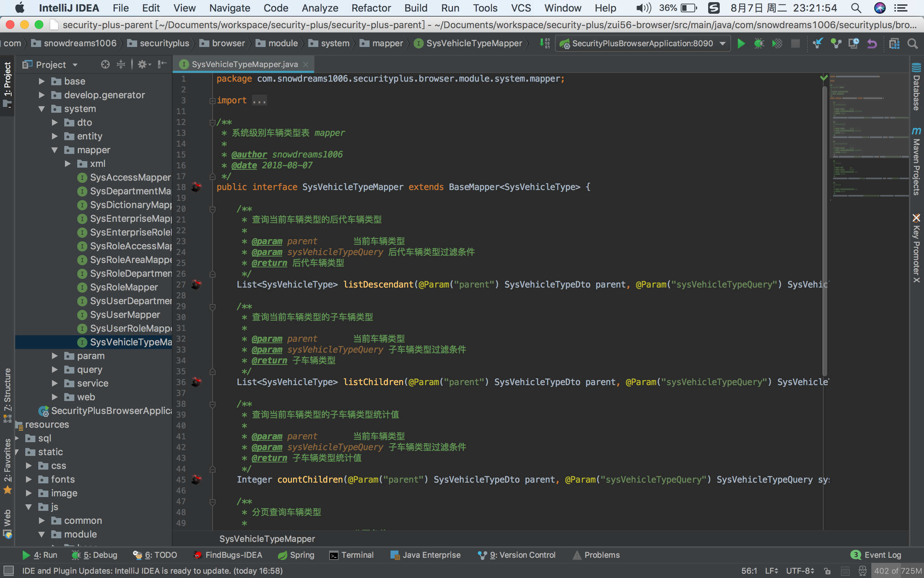The height and width of the screenshot is (578, 924).
Task: Collapse all icon in Project panel header
Action: click(x=121, y=64)
